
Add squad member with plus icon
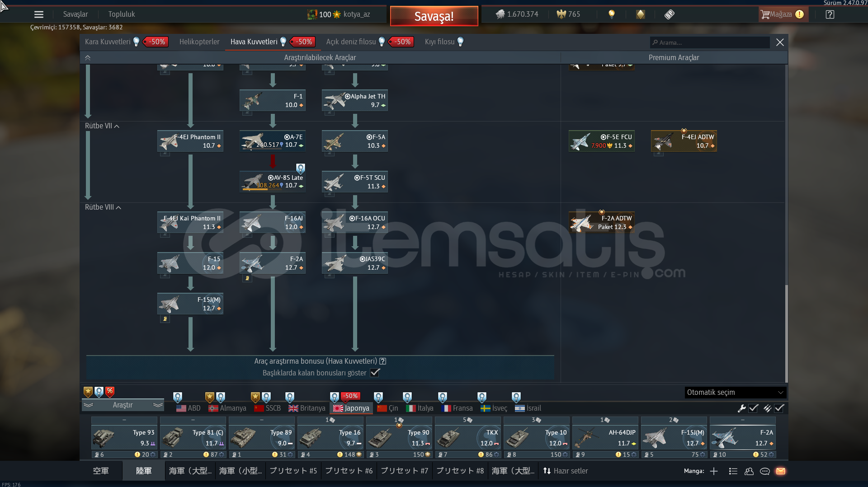(x=714, y=471)
